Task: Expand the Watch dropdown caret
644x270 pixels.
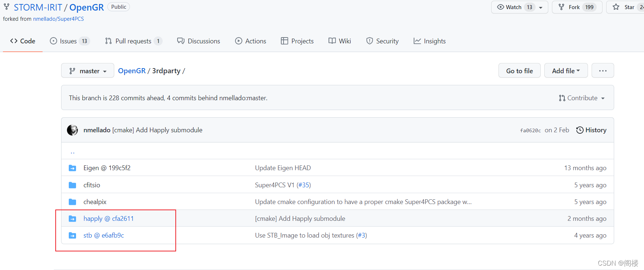Action: coord(541,7)
